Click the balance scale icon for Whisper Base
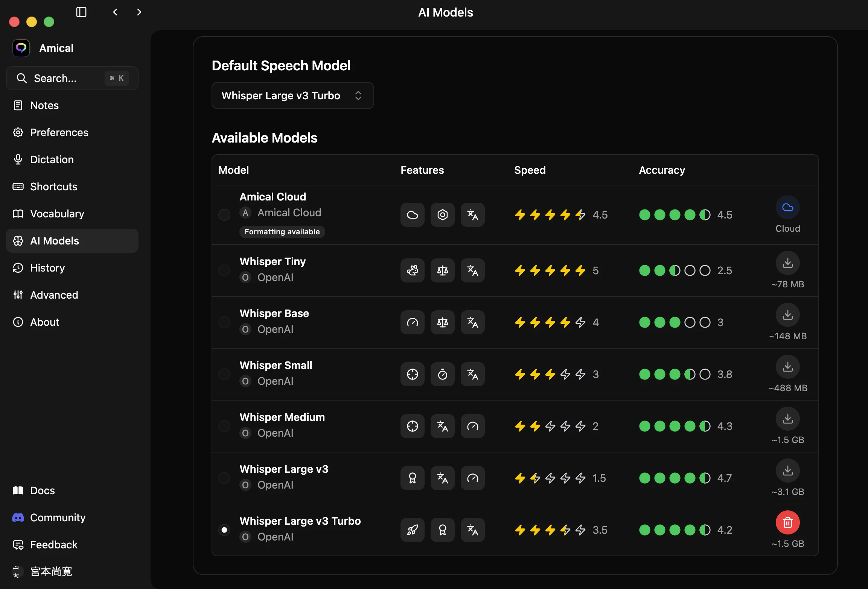The width and height of the screenshot is (868, 589). click(x=443, y=322)
